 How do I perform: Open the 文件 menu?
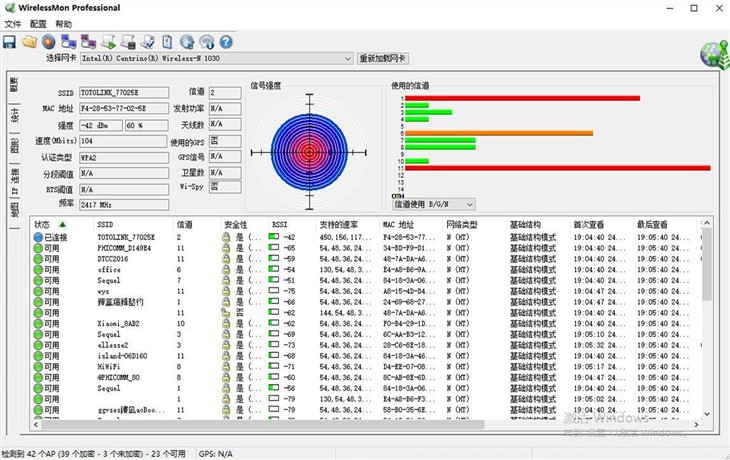(x=13, y=23)
